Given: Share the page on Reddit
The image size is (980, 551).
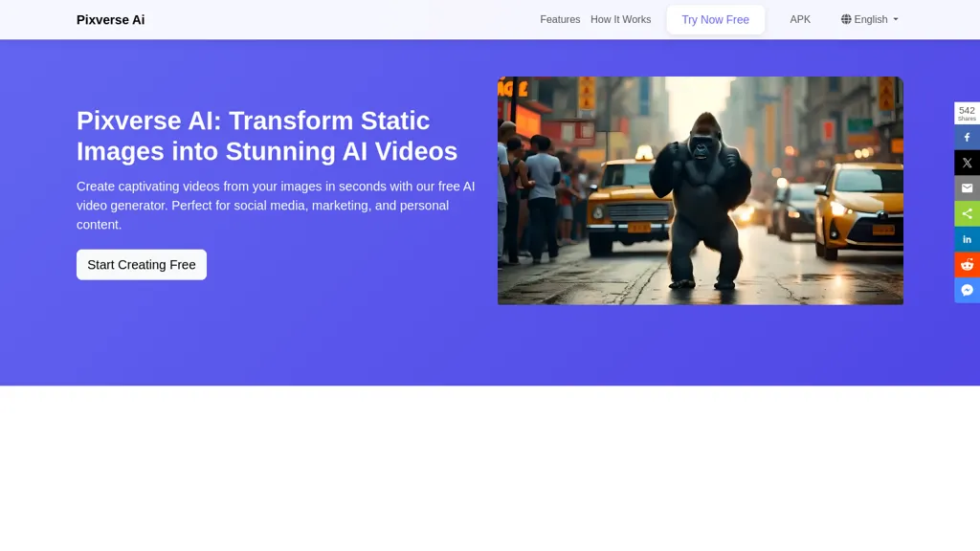Looking at the screenshot, I should point(967,265).
